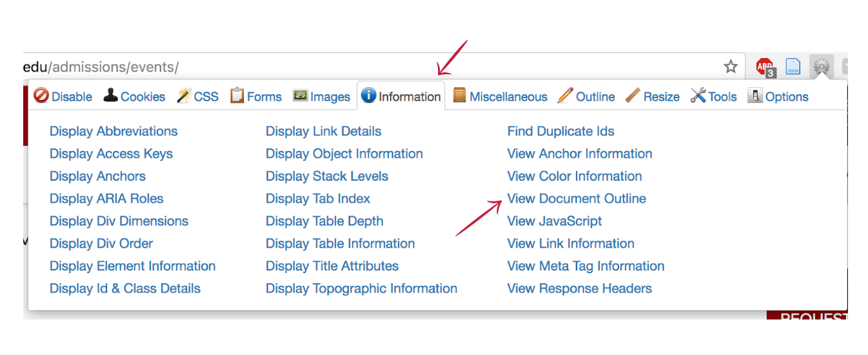Screen dimensions: 868x355
Task: Click the bookmark star icon
Action: [x=730, y=66]
